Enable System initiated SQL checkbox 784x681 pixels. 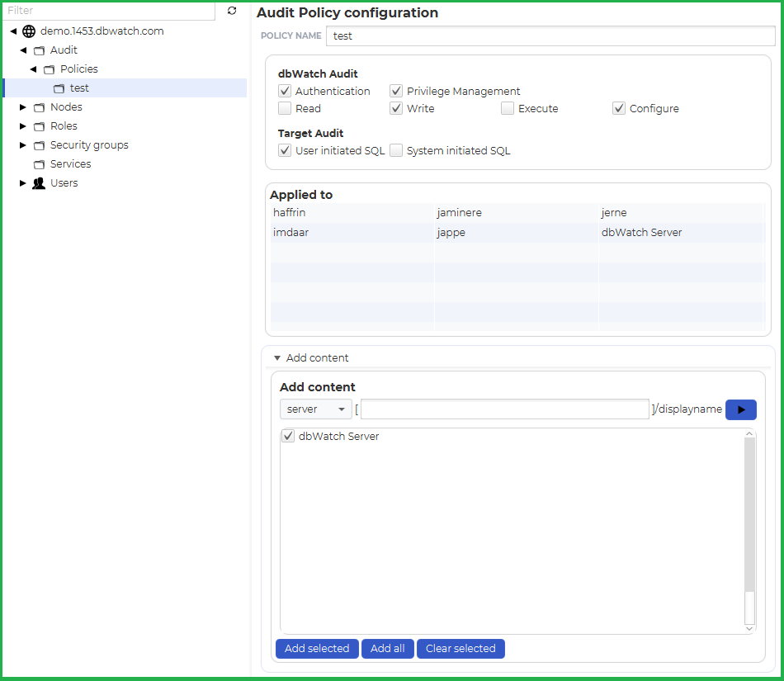(396, 150)
